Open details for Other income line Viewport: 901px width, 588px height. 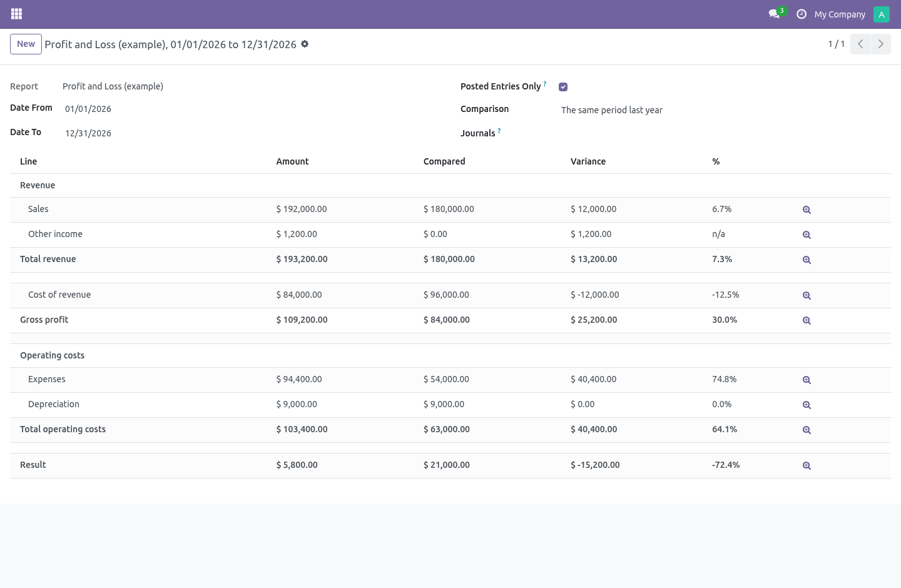[807, 235]
